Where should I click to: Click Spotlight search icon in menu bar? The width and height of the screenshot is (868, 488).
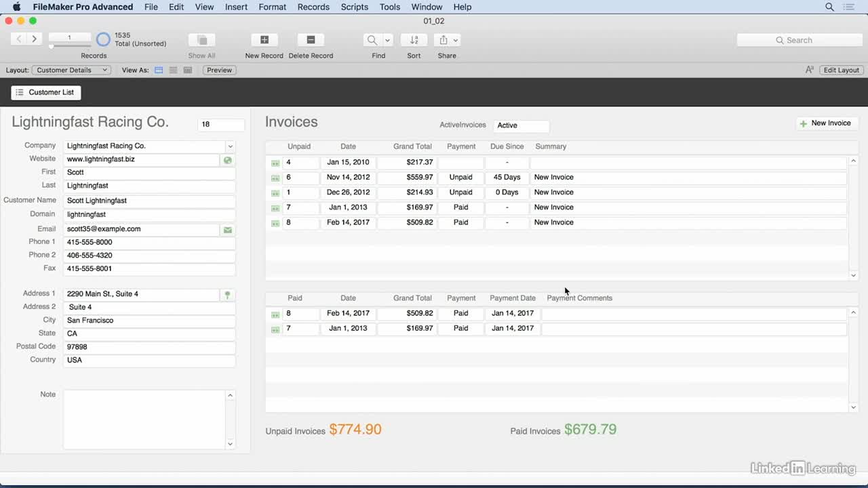(829, 7)
